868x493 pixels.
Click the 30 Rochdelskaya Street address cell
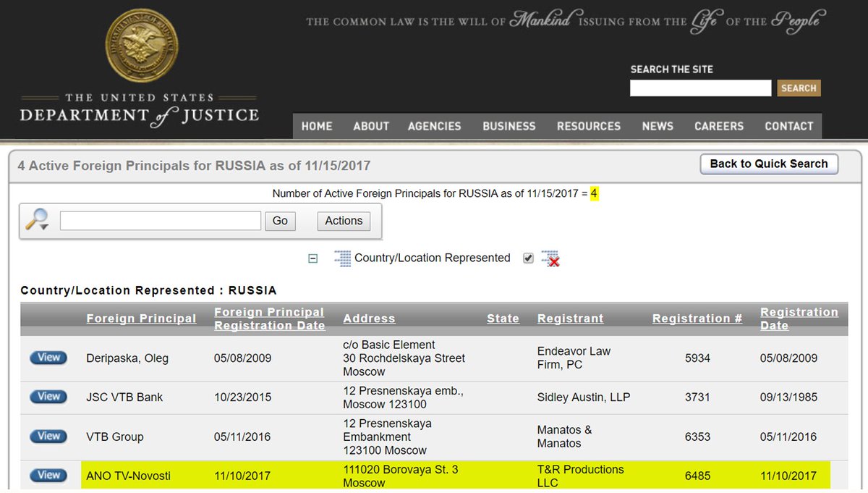pos(404,358)
